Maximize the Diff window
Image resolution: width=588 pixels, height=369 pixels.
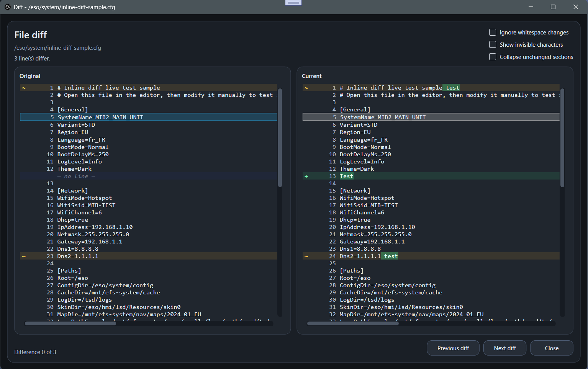pos(553,7)
